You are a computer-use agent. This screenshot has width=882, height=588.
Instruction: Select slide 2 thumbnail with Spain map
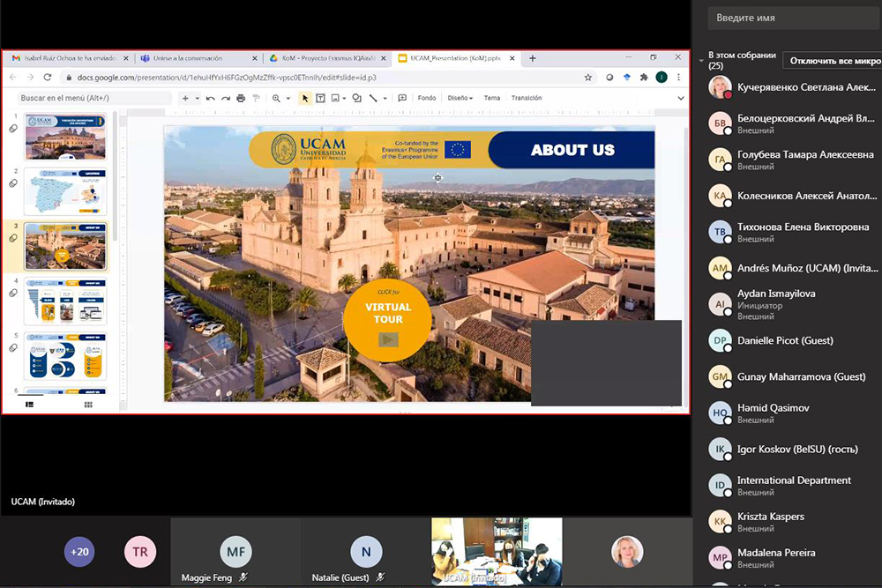[65, 191]
